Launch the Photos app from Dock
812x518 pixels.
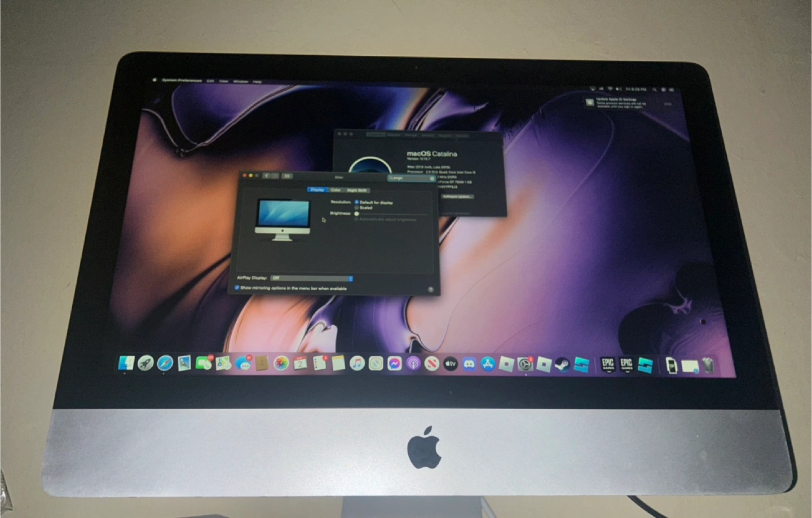coord(281,364)
